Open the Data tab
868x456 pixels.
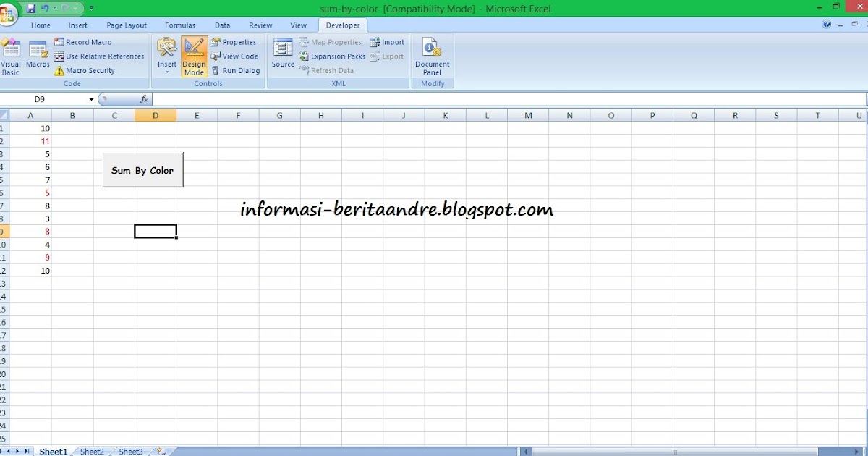pyautogui.click(x=222, y=25)
